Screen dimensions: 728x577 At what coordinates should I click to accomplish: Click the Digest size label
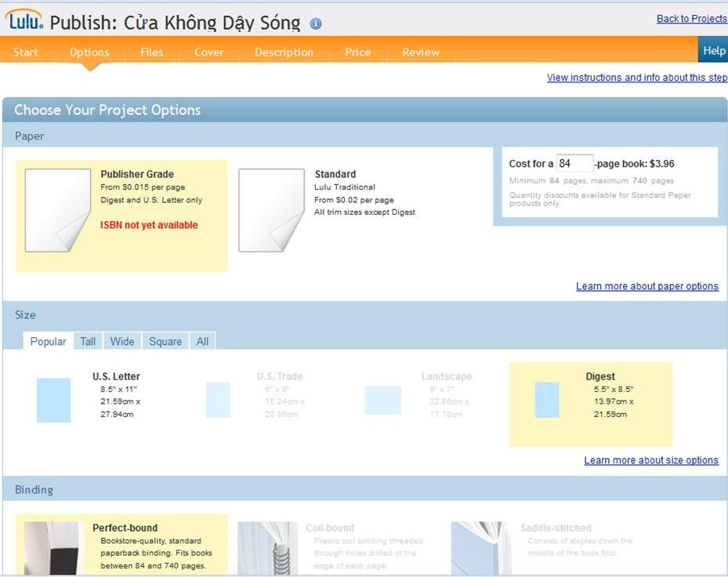600,376
